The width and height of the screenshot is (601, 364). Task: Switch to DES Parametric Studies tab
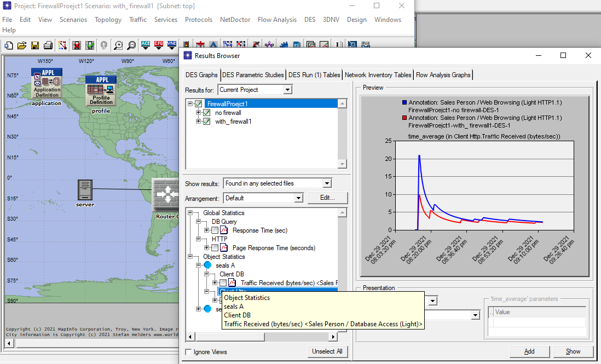[x=253, y=75]
